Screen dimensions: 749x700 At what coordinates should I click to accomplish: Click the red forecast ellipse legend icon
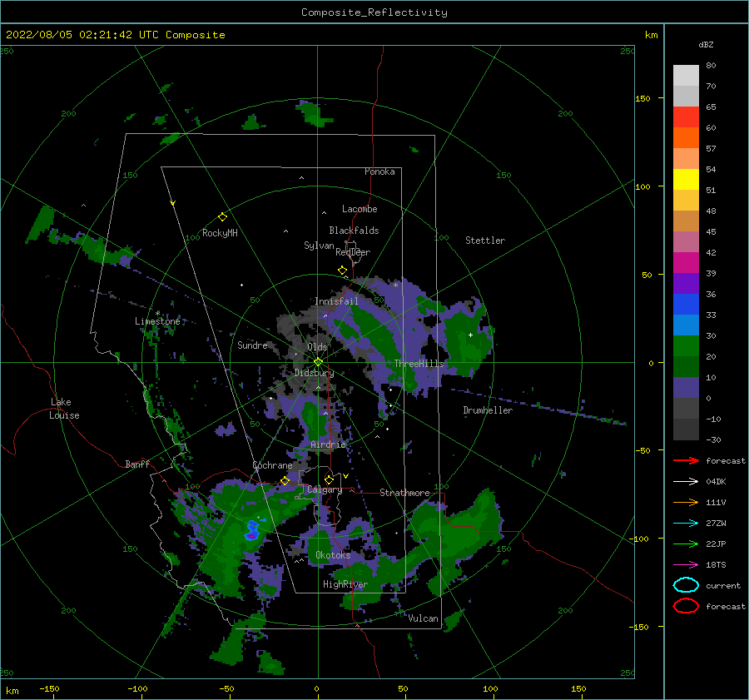click(x=686, y=606)
